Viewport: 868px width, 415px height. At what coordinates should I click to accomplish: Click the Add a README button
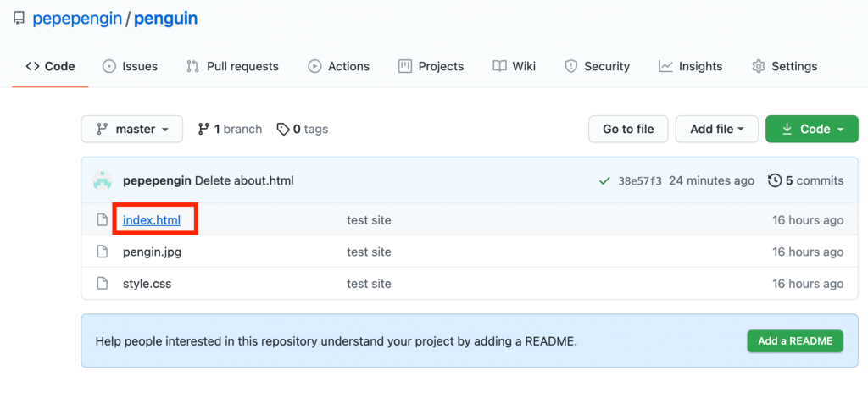[x=795, y=341]
